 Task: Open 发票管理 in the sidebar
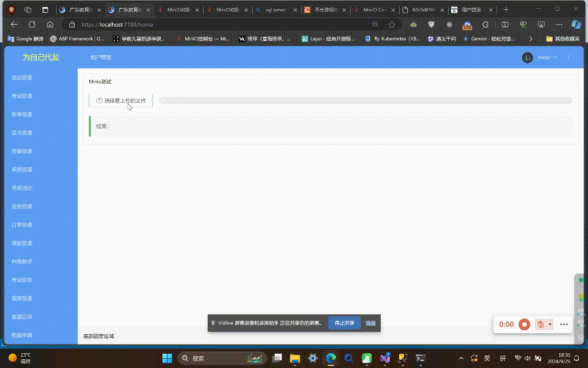[22, 151]
